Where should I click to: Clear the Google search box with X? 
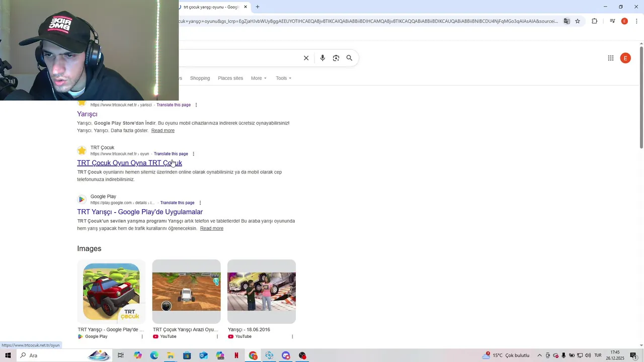click(x=306, y=58)
